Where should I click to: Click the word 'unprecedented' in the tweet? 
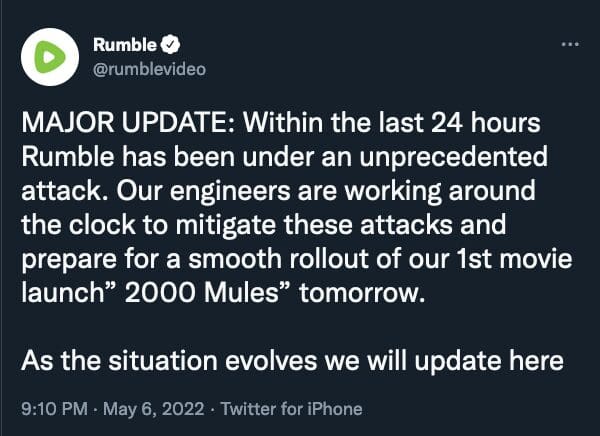(x=453, y=158)
